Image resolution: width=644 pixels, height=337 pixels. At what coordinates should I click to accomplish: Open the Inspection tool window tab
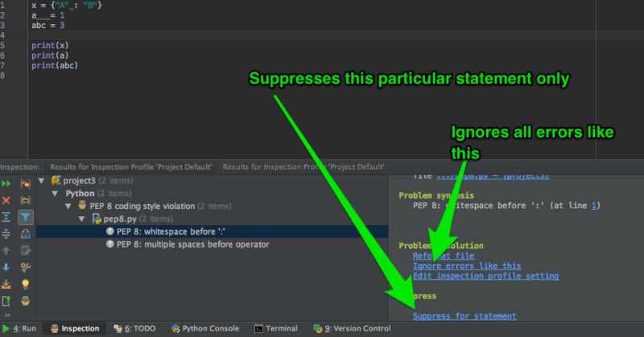point(75,329)
